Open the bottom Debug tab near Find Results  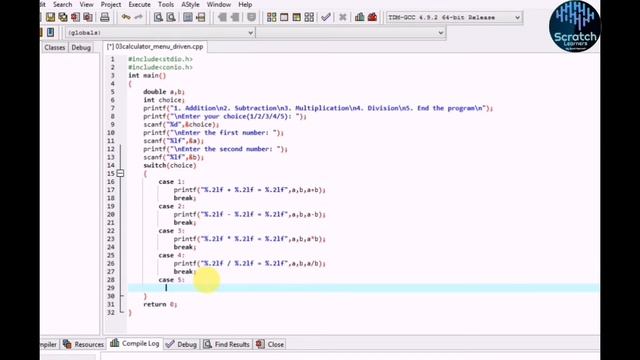181,344
